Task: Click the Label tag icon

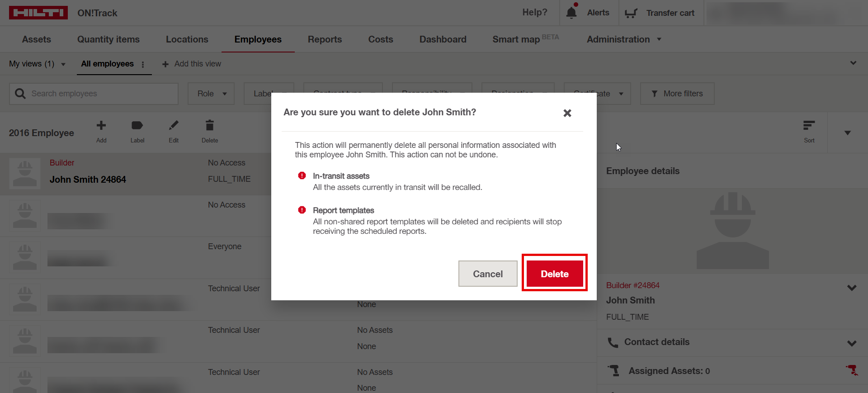Action: (137, 126)
